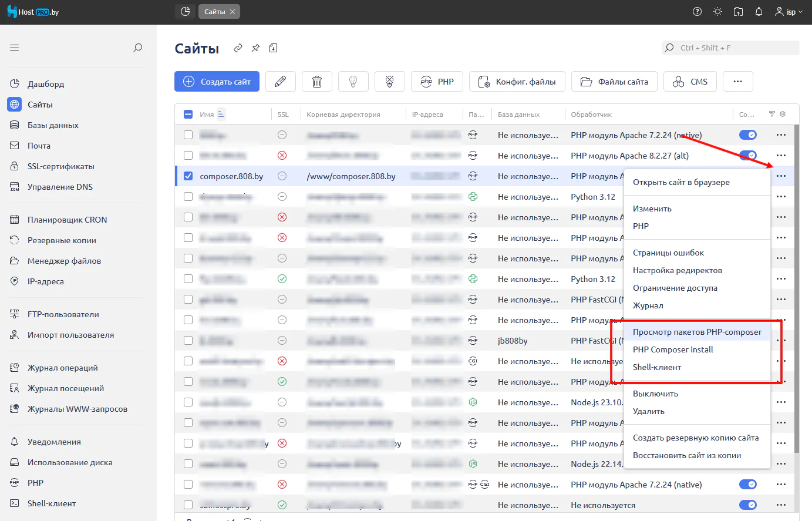Open row menu for PHP 8.2.27 row
Screen dimensions: 812x521
pyautogui.click(x=781, y=156)
